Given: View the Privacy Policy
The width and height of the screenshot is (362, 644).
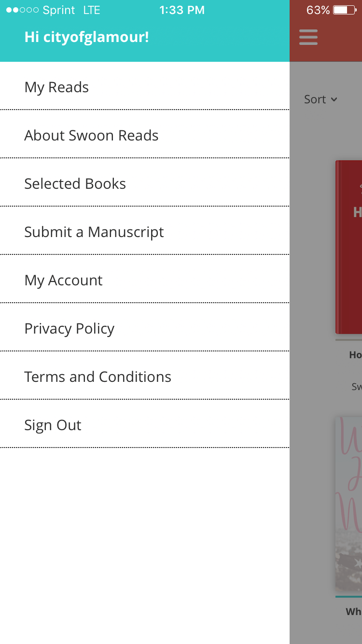Looking at the screenshot, I should click(70, 329).
